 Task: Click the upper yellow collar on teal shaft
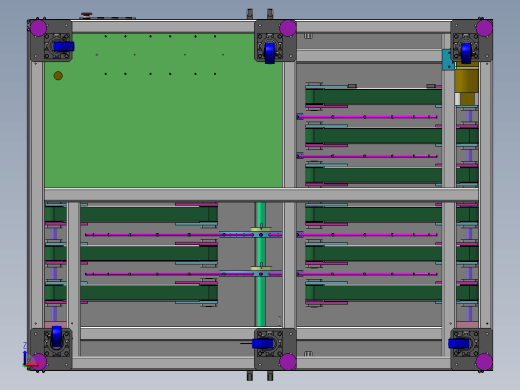(261, 229)
